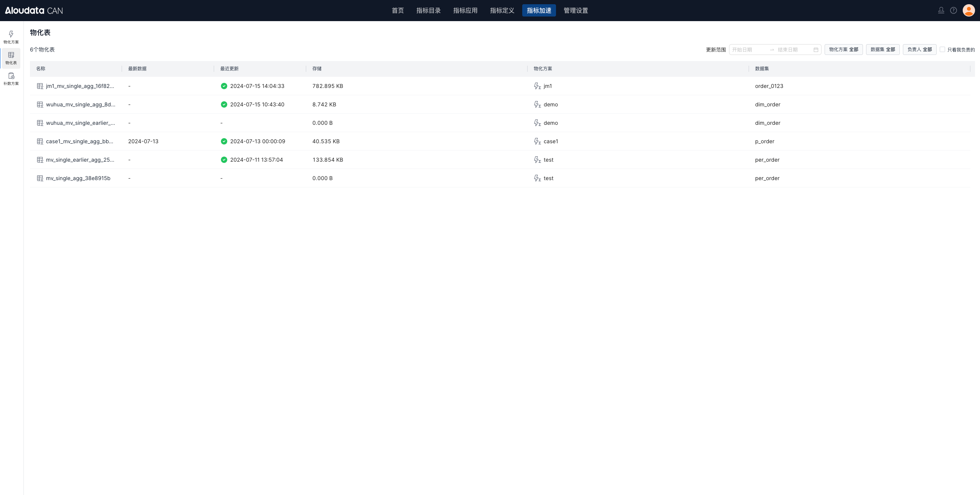
Task: Select the 物化表 sidebar icon
Action: [x=11, y=58]
